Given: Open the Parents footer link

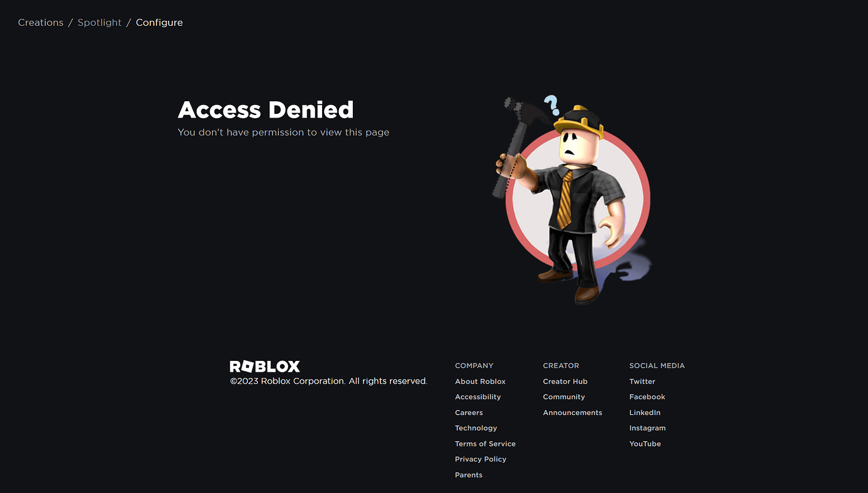Looking at the screenshot, I should tap(469, 475).
